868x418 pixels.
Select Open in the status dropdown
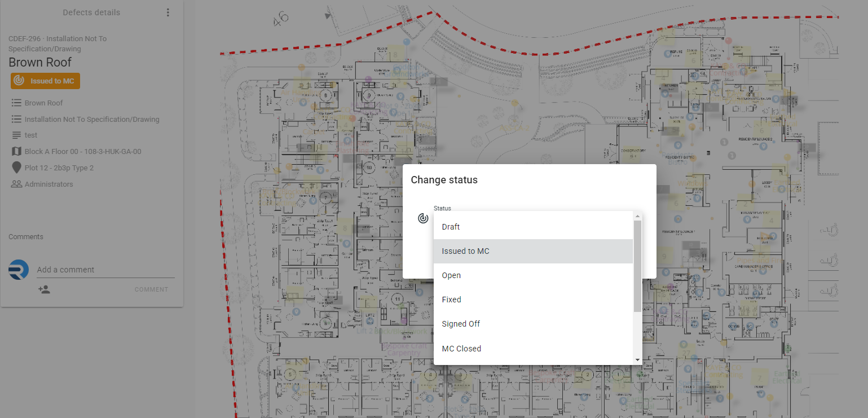pyautogui.click(x=534, y=275)
